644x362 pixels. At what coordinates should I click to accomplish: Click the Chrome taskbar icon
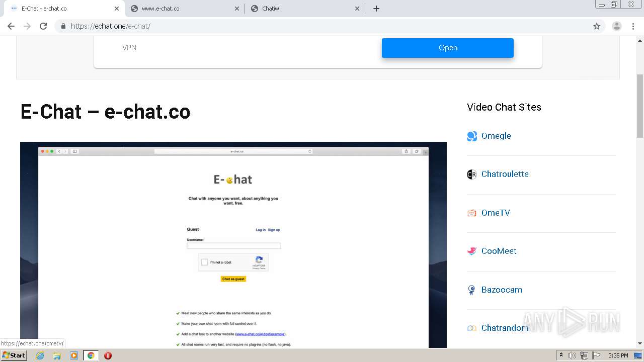pyautogui.click(x=91, y=355)
